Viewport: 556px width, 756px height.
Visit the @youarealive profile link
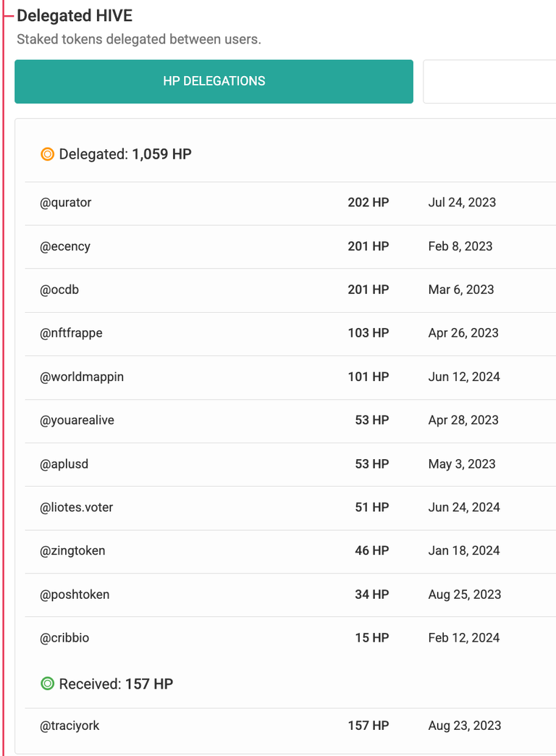[77, 421]
